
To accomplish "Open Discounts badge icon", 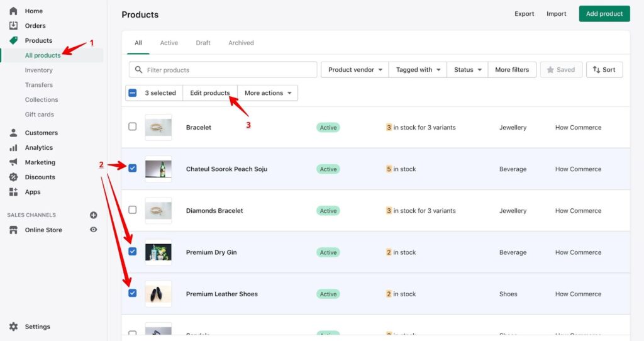I will point(13,177).
